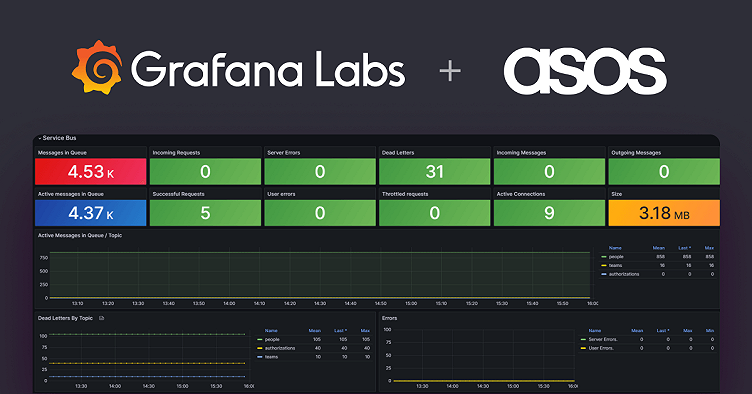
Task: Open the Server Errors panel title menu
Action: click(283, 153)
